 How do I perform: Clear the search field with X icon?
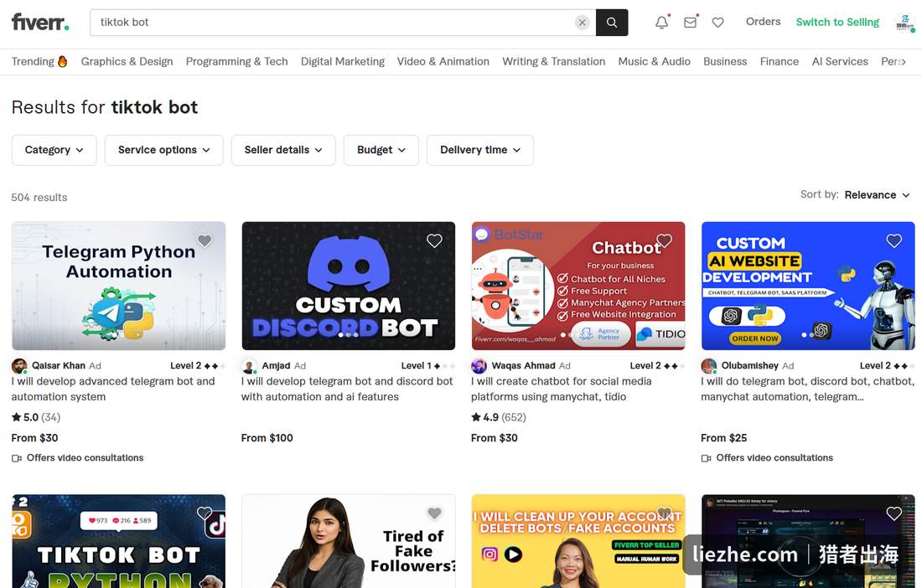[x=583, y=23]
